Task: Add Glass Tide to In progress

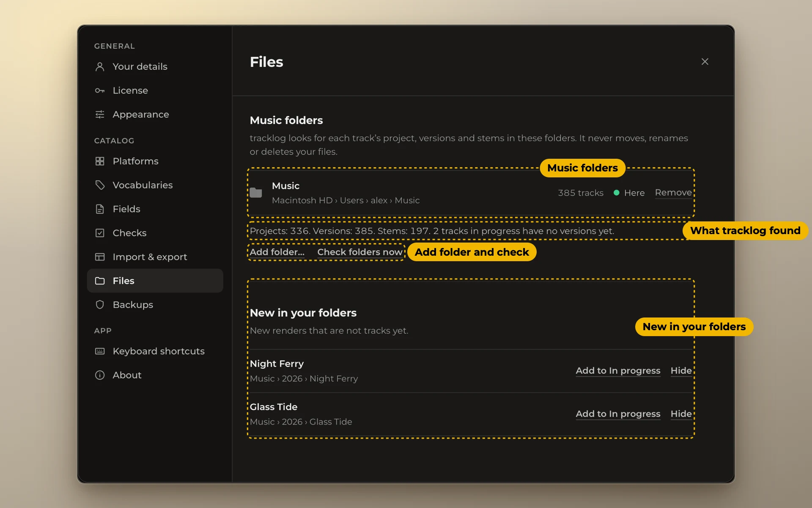Action: [x=618, y=414]
